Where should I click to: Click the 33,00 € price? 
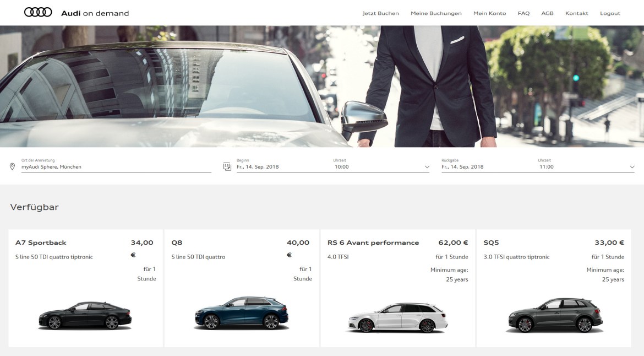609,242
